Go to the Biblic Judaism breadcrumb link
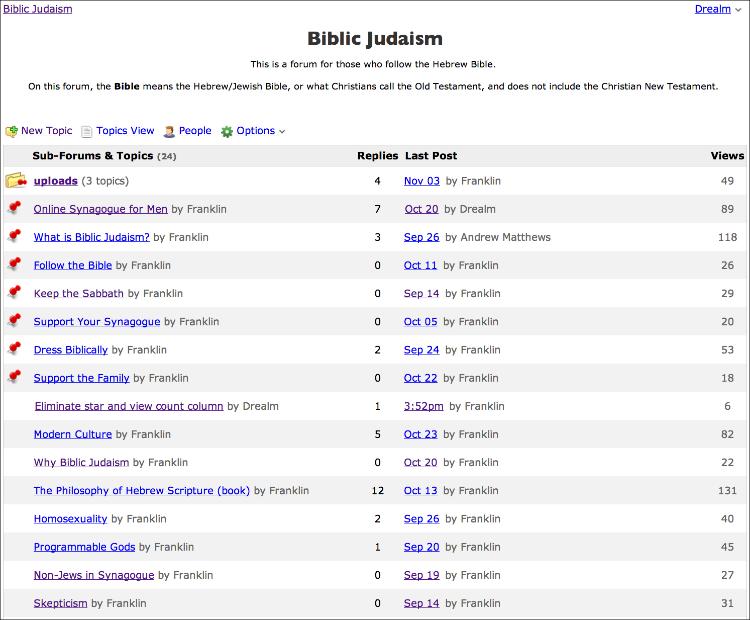The width and height of the screenshot is (750, 620). 36,9
